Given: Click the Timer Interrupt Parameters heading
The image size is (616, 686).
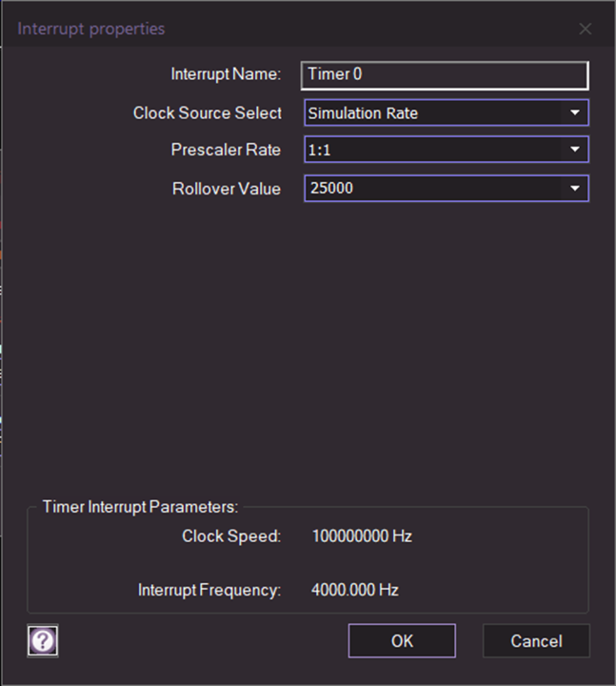Looking at the screenshot, I should [x=140, y=507].
